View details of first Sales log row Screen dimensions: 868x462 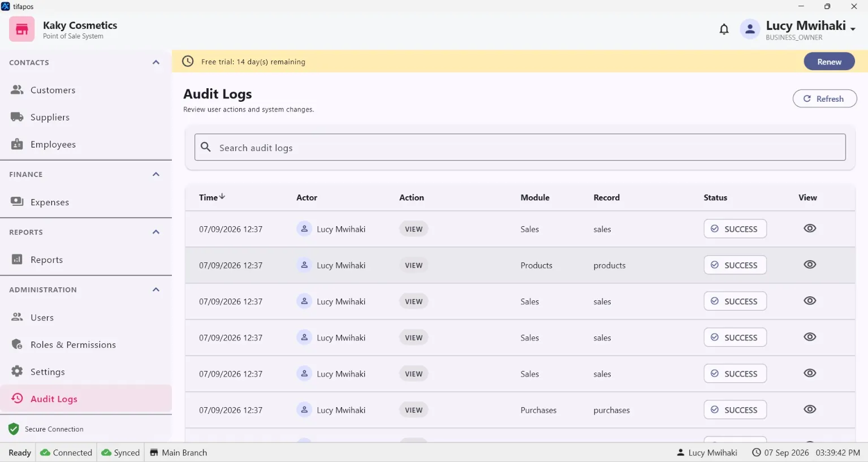coord(810,228)
